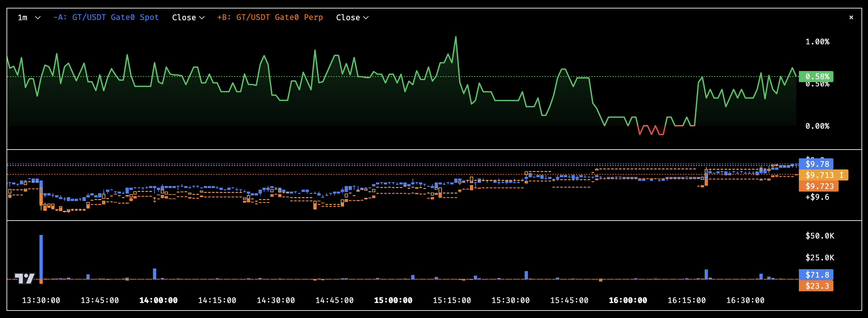Click the 13:45:00 time axis label
This screenshot has width=868, height=318.
click(100, 300)
